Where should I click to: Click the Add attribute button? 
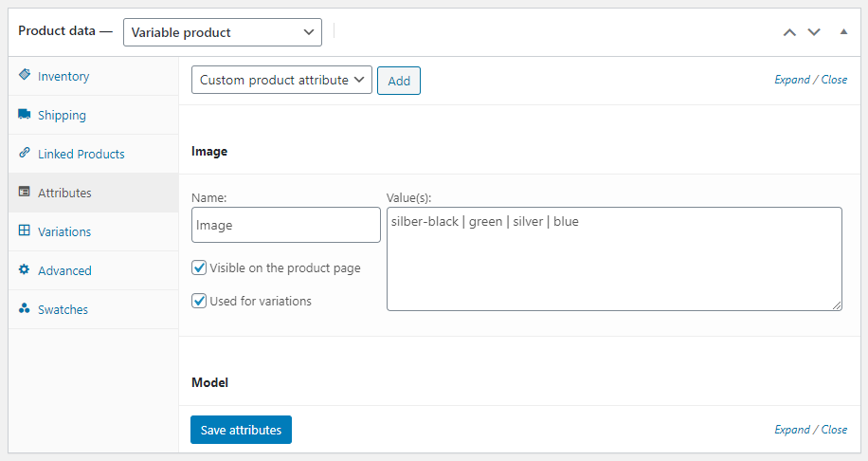(x=399, y=81)
